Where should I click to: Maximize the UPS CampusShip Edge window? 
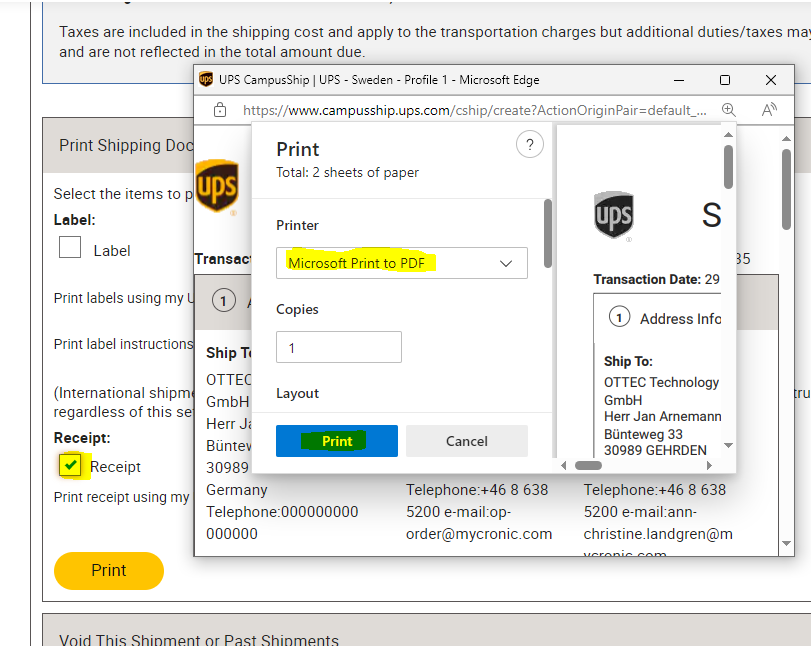pos(725,80)
